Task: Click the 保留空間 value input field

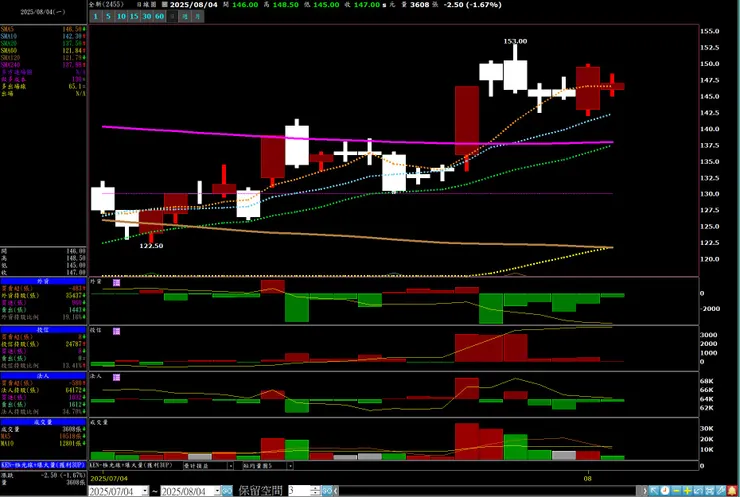Action: (299, 491)
